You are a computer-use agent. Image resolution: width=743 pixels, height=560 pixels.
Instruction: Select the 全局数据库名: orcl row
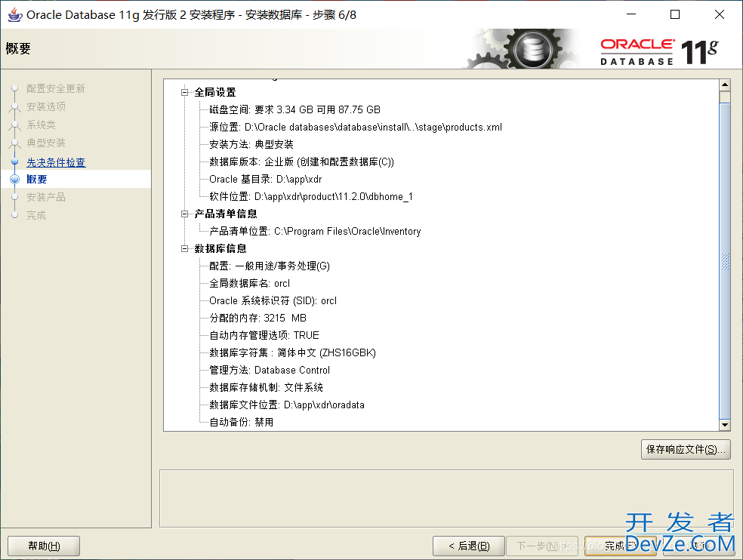(x=250, y=283)
